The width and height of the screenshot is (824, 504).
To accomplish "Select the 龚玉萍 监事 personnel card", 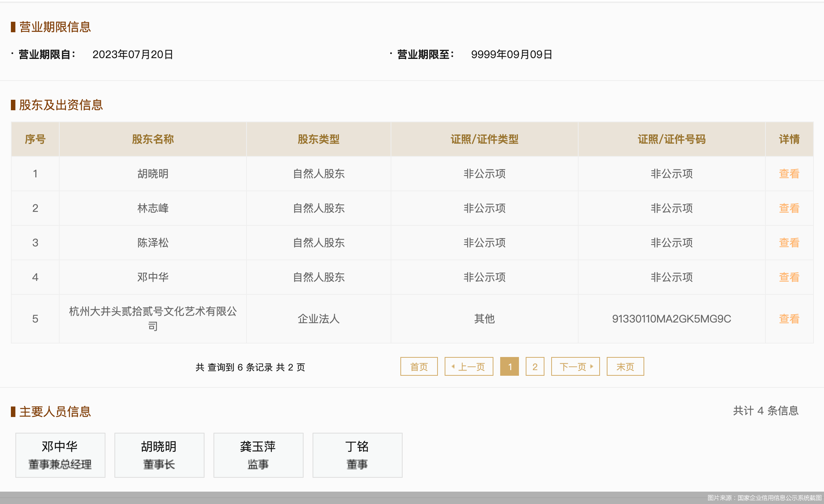I will tap(259, 455).
